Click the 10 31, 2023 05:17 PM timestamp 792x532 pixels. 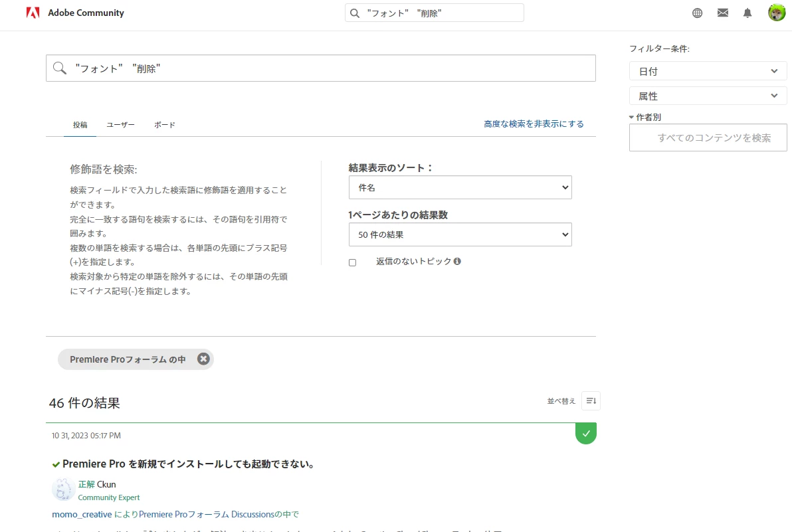click(x=86, y=436)
